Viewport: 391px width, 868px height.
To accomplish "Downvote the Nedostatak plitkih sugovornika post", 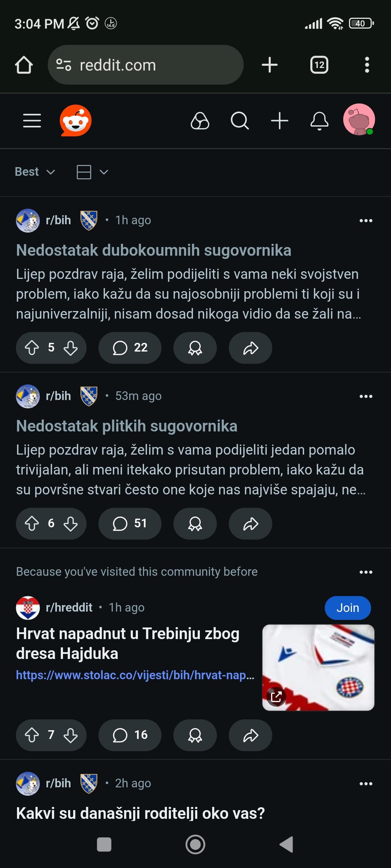I will coord(71,524).
